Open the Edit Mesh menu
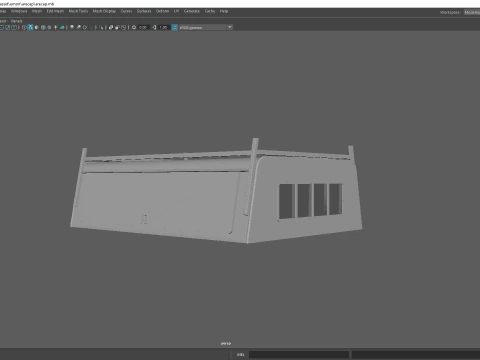The image size is (480, 360). point(55,11)
